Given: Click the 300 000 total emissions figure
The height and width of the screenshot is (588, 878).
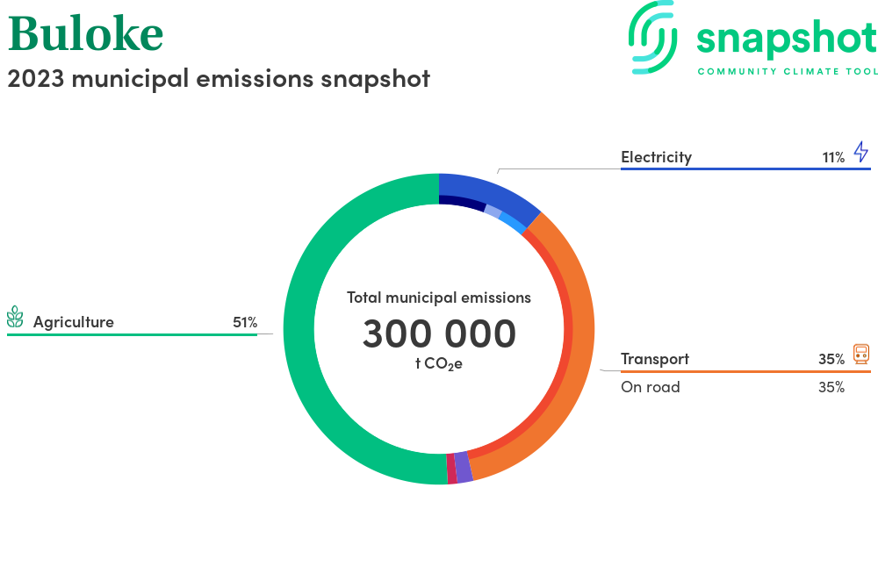Looking at the screenshot, I should point(439,333).
